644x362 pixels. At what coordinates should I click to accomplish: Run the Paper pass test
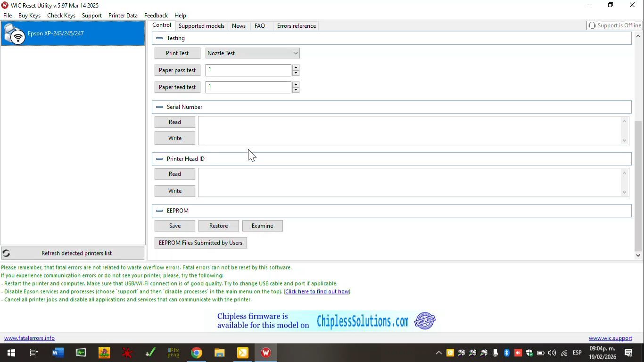pos(177,70)
